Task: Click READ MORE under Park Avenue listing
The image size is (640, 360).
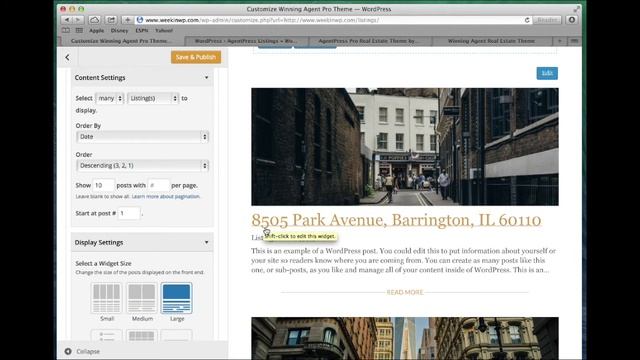Action: point(404,292)
